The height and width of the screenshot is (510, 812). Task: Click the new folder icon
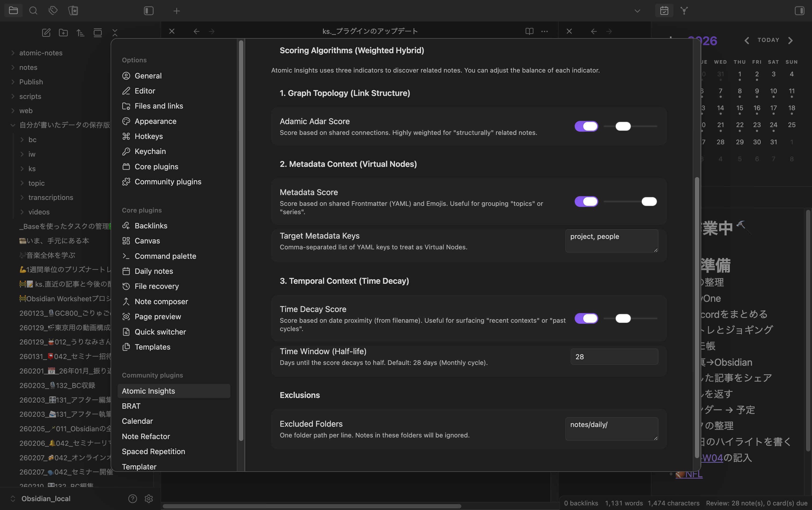point(63,33)
